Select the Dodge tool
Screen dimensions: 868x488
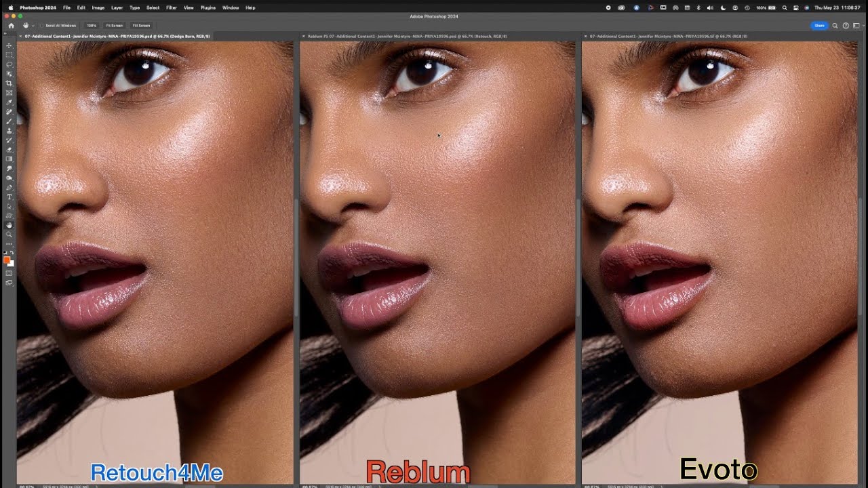(9, 178)
